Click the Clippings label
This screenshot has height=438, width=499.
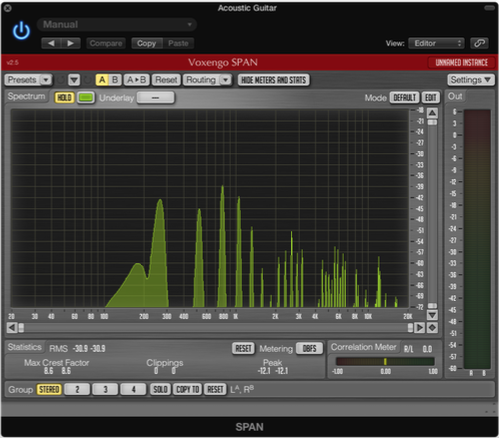coord(165,363)
